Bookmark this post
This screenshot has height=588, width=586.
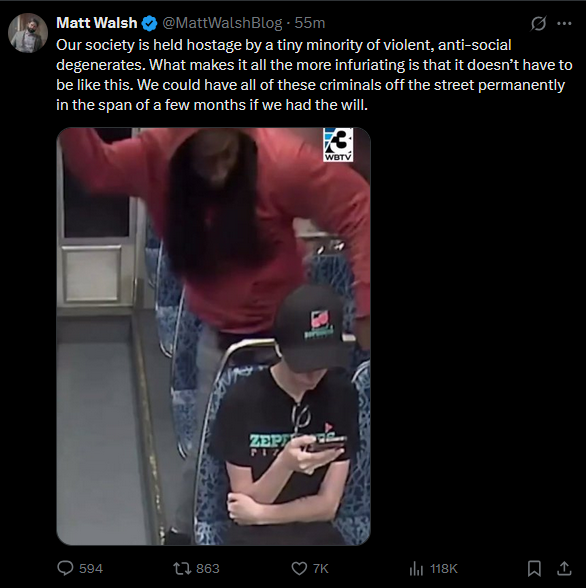coord(534,568)
